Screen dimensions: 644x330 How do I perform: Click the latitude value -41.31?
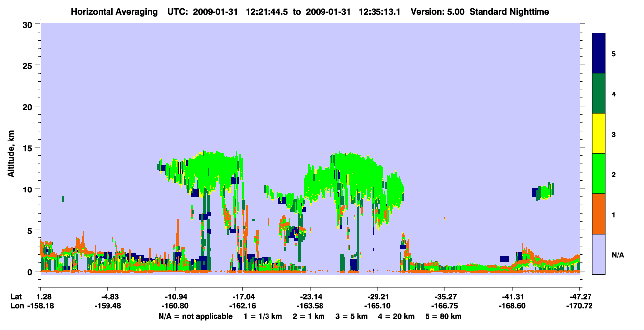point(512,297)
